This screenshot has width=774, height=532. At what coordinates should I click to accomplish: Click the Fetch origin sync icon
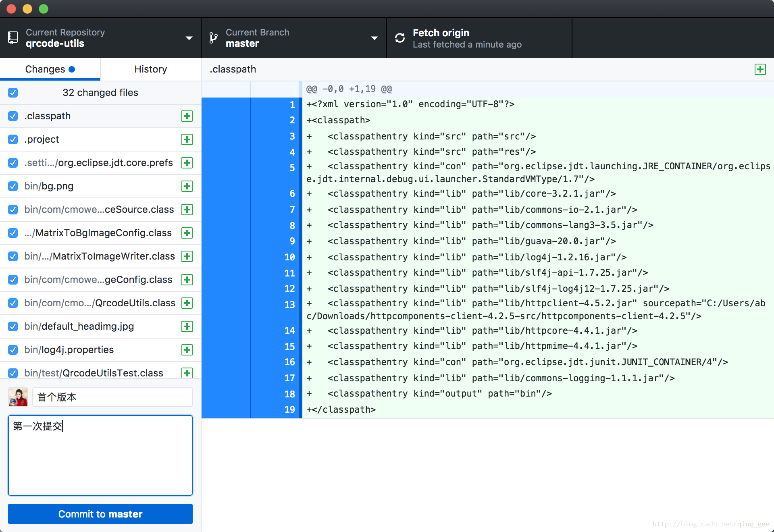pyautogui.click(x=399, y=37)
